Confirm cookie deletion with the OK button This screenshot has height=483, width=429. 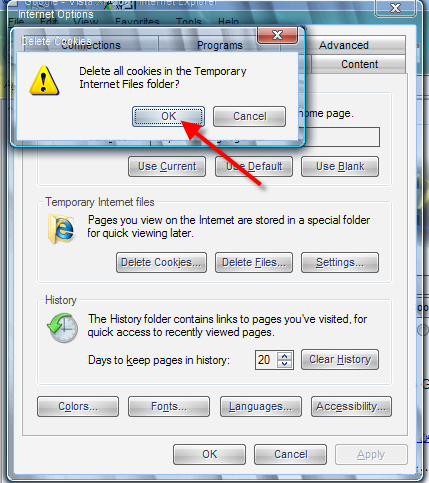168,116
